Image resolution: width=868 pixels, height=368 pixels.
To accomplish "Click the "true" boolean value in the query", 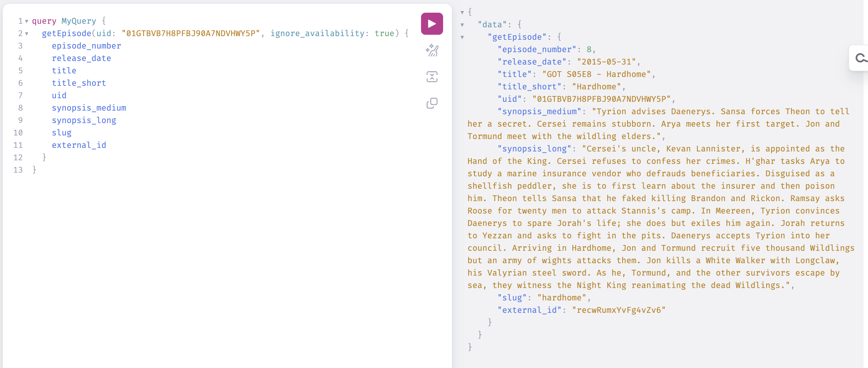I will pyautogui.click(x=384, y=33).
